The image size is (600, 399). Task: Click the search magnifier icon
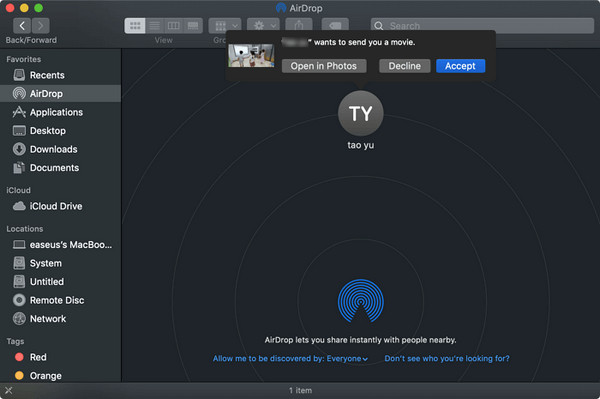(378, 26)
